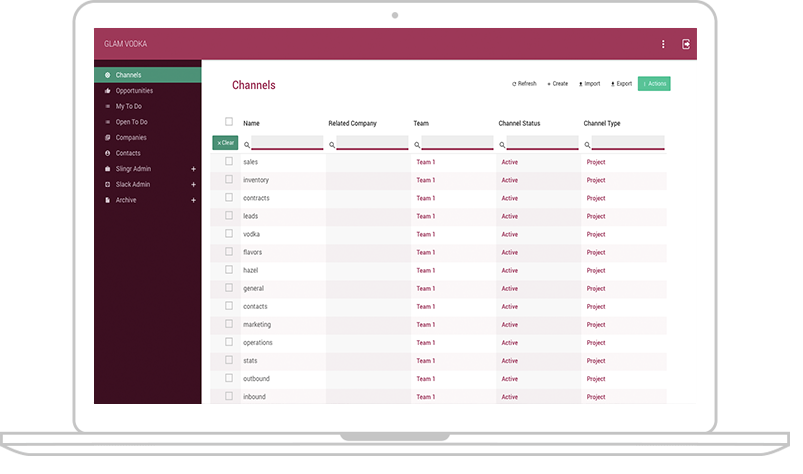Viewport: 803px width, 474px height.
Task: Click the Channels sidebar icon
Action: (x=108, y=75)
